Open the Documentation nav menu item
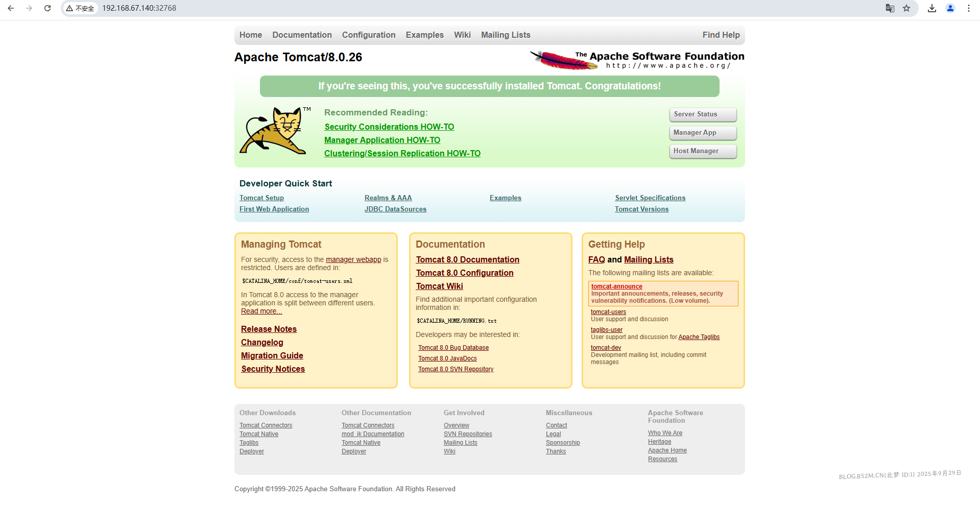 tap(302, 35)
